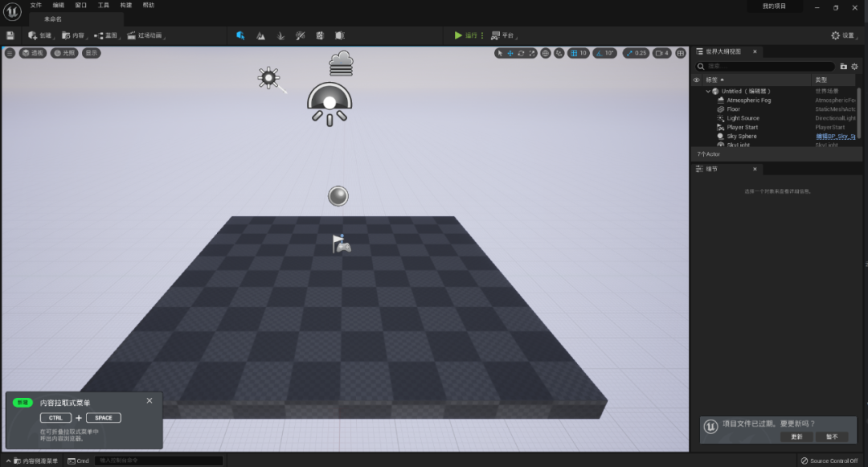Choose the rotate gizmo tool
868x467 pixels.
[x=521, y=53]
